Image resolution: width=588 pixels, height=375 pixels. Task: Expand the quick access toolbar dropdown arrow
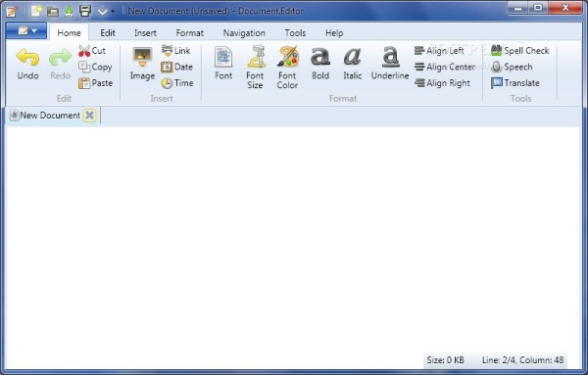point(113,11)
